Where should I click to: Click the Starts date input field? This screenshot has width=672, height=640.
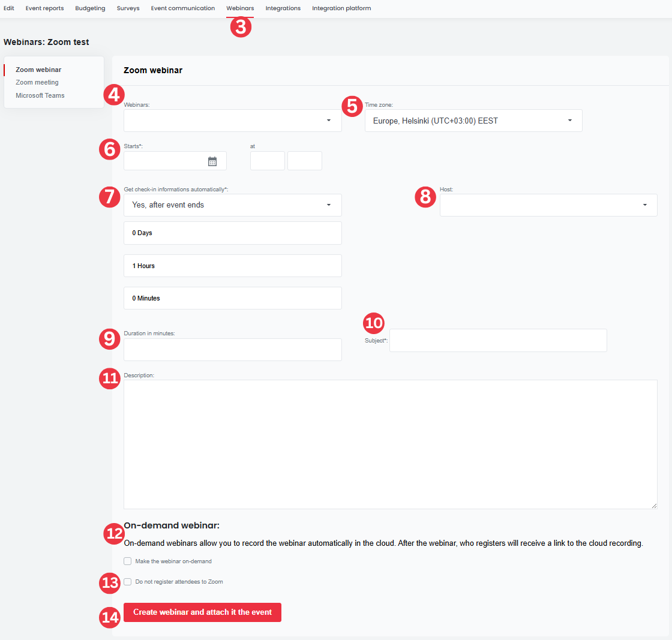click(x=175, y=161)
